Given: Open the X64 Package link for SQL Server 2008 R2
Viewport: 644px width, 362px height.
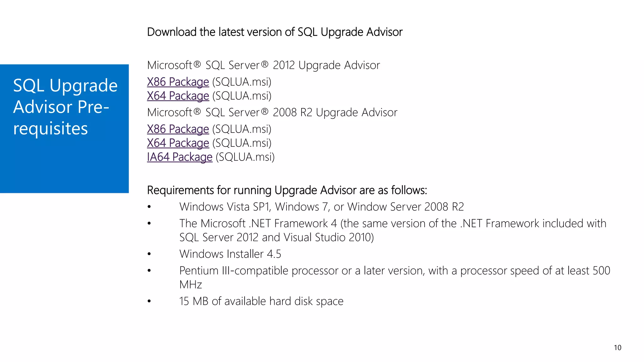Looking at the screenshot, I should 178,143.
